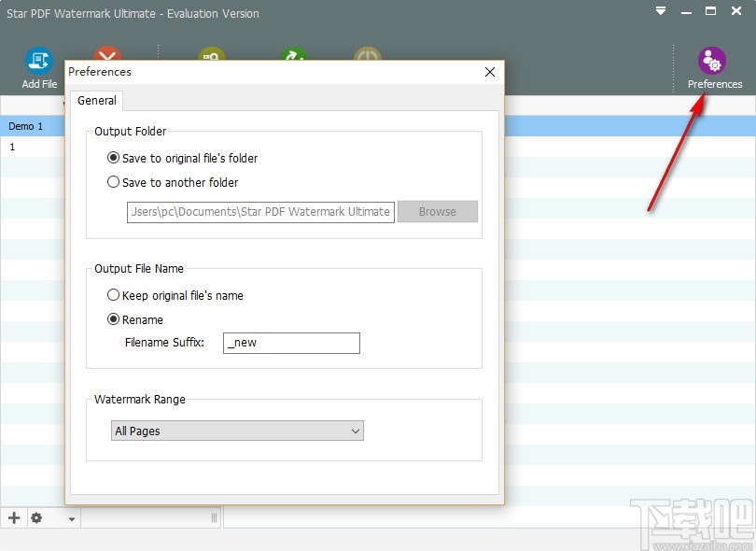
Task: Minimize the Star PDF Watermark window
Action: [686, 11]
